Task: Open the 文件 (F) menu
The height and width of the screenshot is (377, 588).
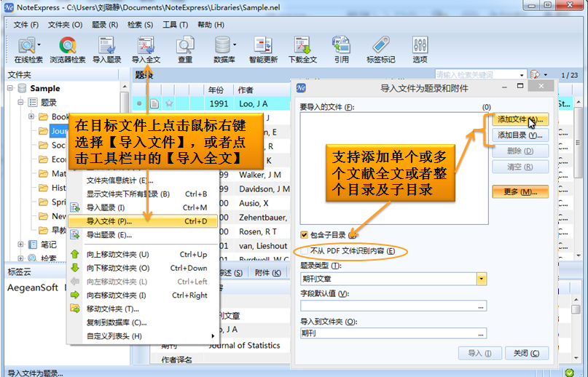Action: (26, 25)
